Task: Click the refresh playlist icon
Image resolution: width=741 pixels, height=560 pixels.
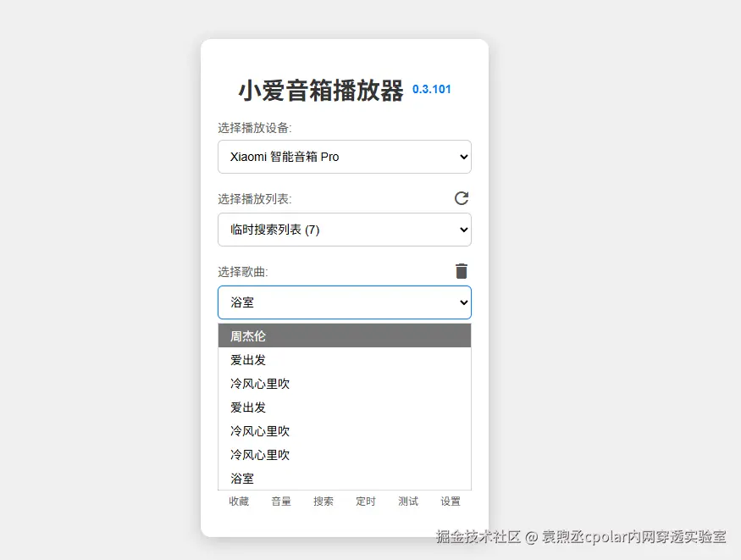Action: pyautogui.click(x=462, y=198)
